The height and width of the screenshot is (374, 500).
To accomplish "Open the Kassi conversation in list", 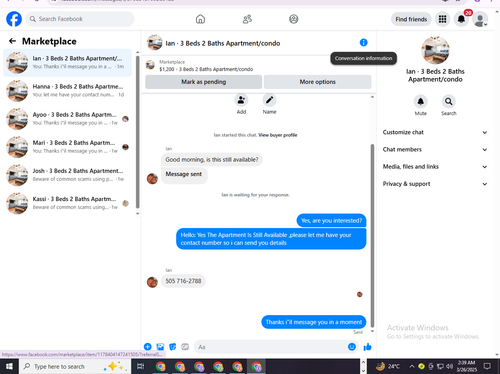I will point(68,203).
